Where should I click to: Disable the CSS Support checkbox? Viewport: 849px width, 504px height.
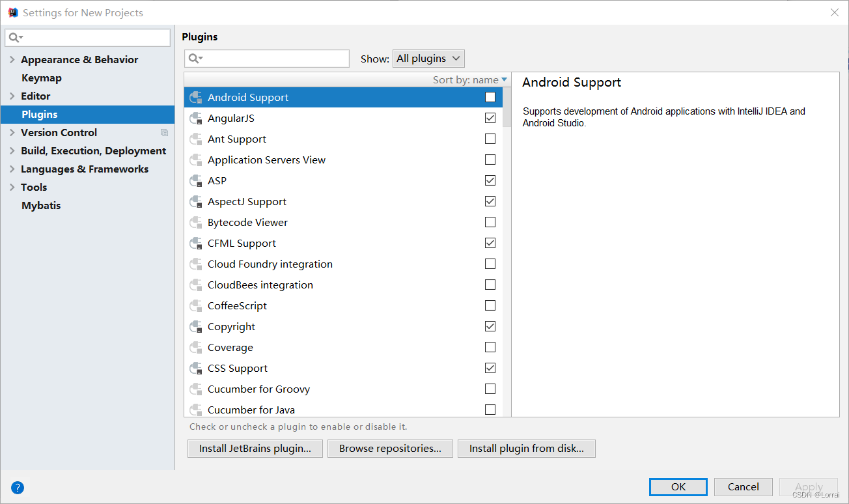pos(490,369)
